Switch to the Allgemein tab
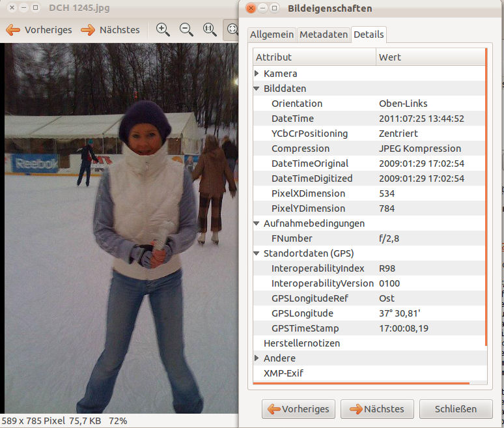Screen dimensions: 504x428 (x=272, y=35)
